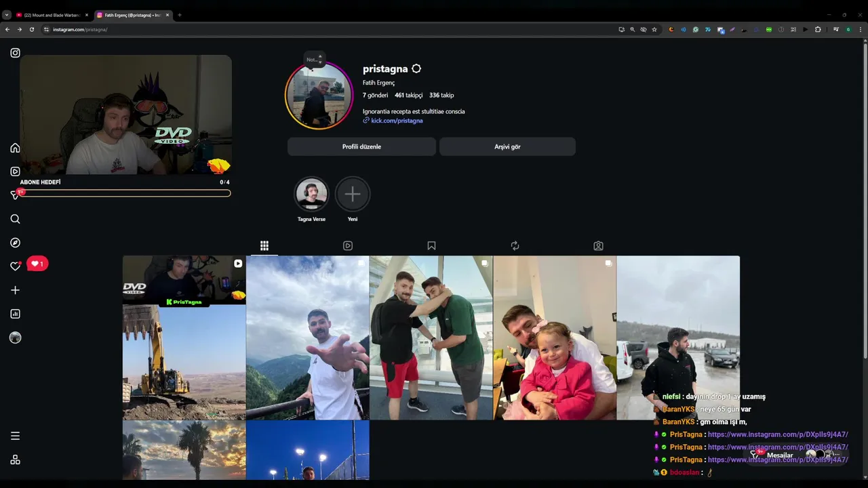Switch to the Reposts tab

coord(515,245)
